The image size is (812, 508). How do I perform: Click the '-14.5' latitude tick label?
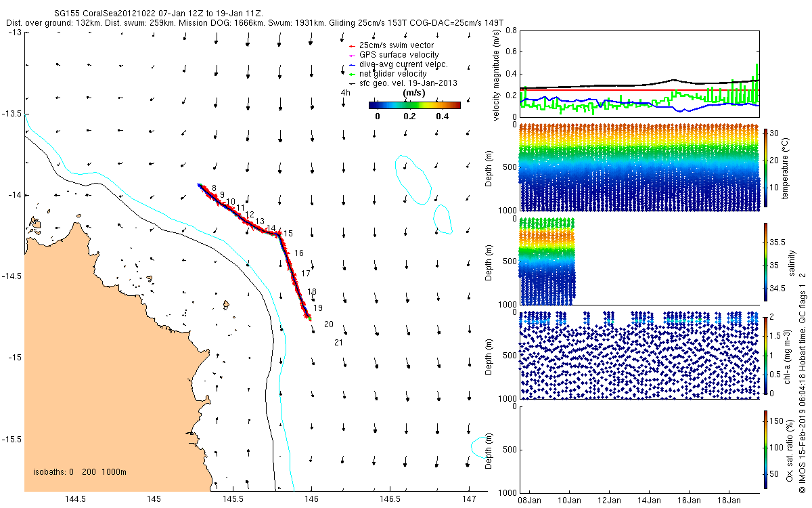coord(12,276)
